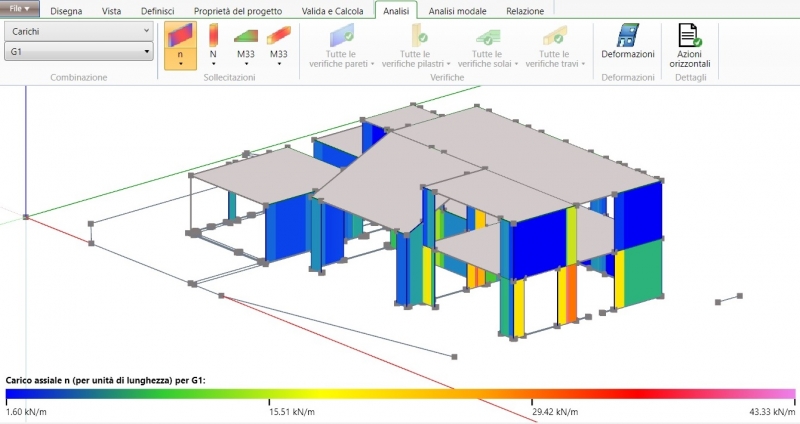This screenshot has width=800, height=424.
Task: Expand Tutte le verifiche pilastri dropdown
Action: point(448,64)
